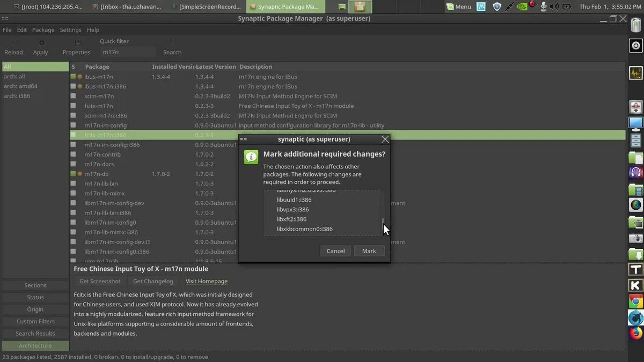Viewport: 644px width, 362px height.
Task: Open the Settings menu
Action: click(x=71, y=30)
